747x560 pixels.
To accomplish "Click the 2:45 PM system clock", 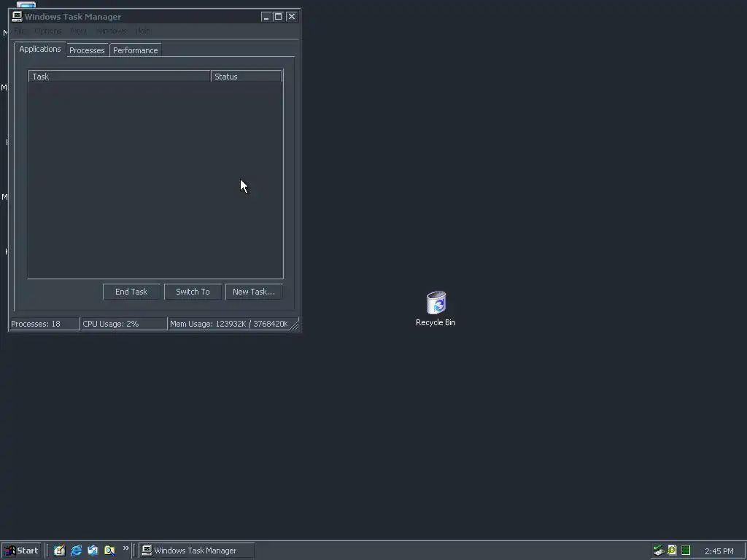I will pos(719,551).
